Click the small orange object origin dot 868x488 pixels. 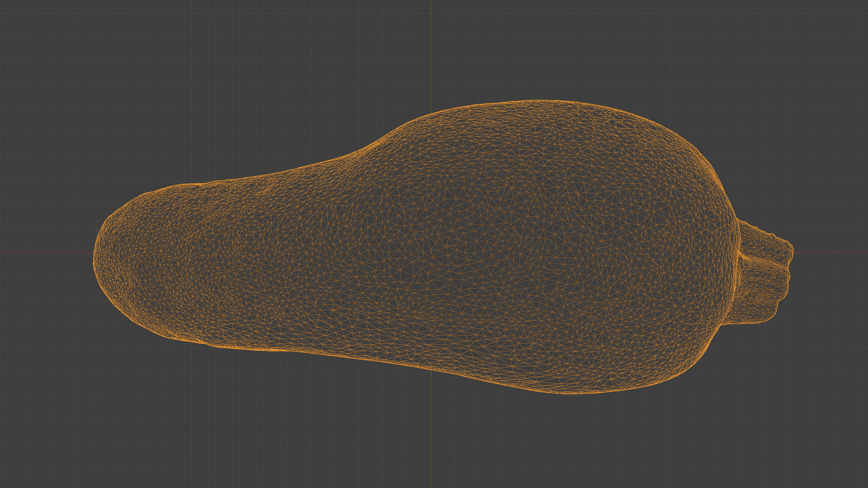pyautogui.click(x=431, y=253)
